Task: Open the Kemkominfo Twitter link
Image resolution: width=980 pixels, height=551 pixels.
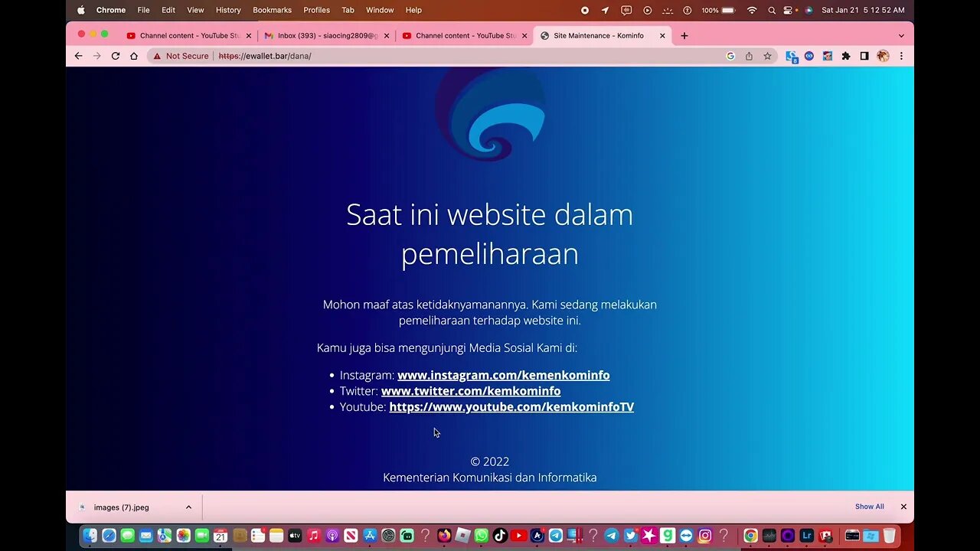Action: click(471, 391)
